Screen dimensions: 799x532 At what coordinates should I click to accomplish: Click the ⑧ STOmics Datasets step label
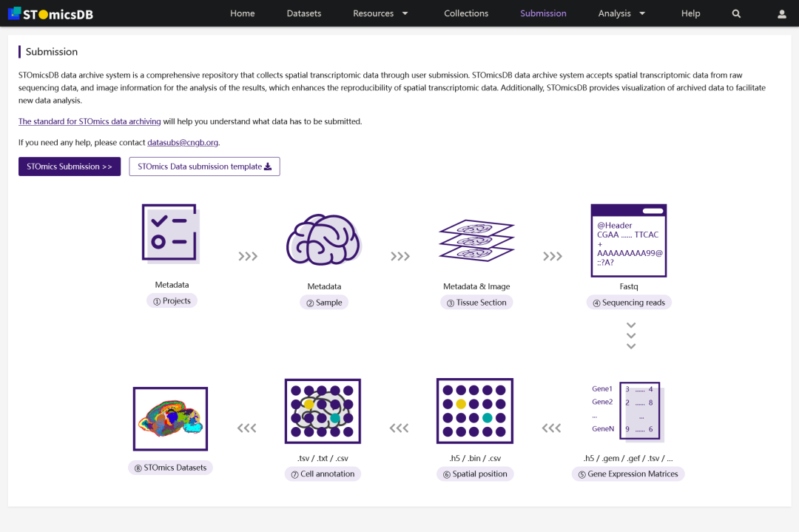point(170,468)
